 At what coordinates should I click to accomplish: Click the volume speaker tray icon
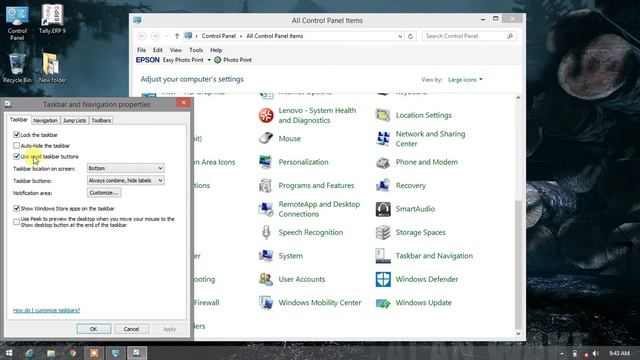click(x=596, y=353)
